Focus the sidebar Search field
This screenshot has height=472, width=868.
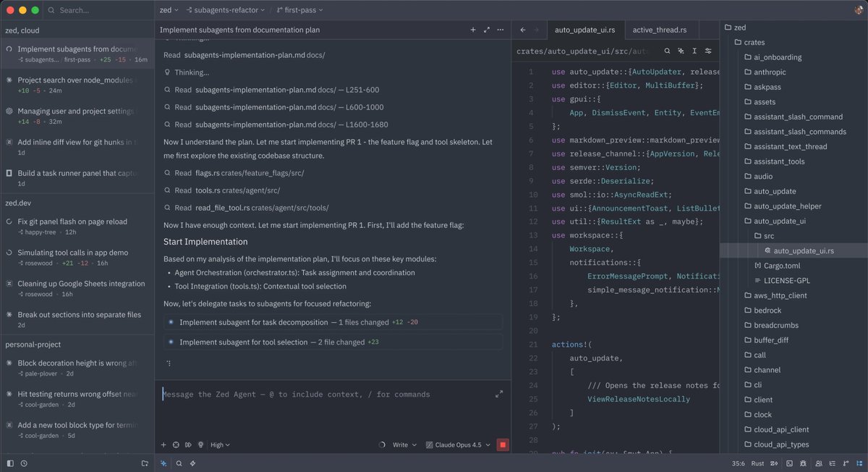tap(98, 10)
